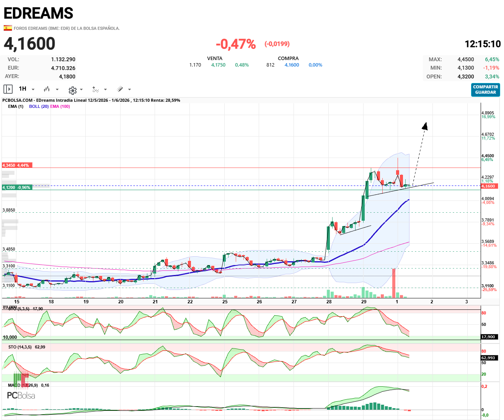This screenshot has width=504, height=420.
Task: Click the MAX value 4,4500
Action: (466, 59)
